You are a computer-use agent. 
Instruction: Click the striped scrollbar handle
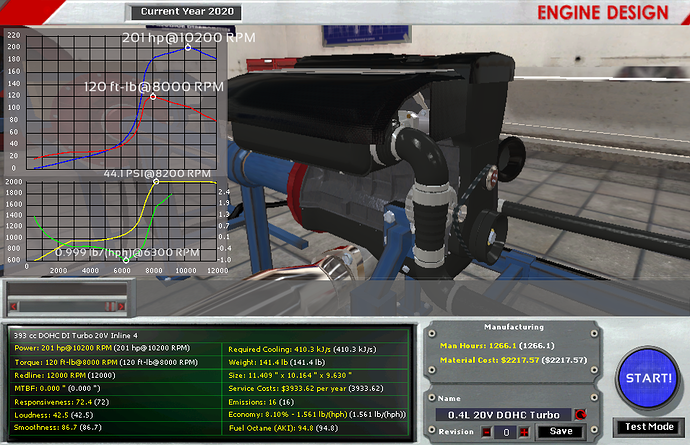[110, 306]
